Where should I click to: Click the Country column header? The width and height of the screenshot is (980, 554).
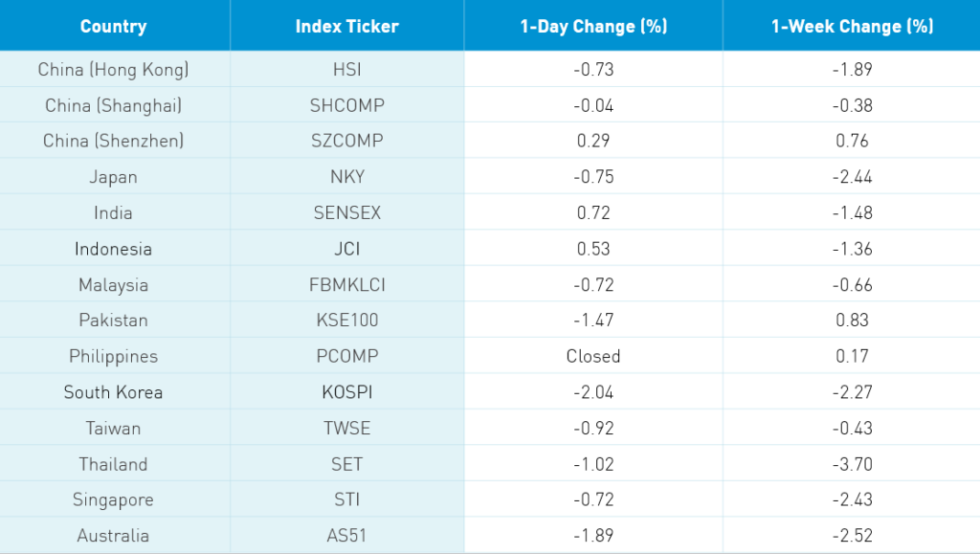tap(113, 26)
